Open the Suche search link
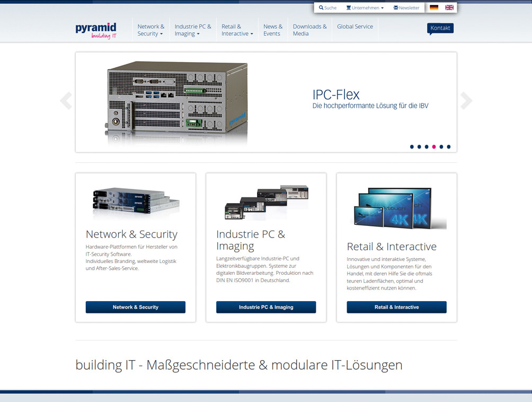Screen dimensions: 532x402 (x=327, y=8)
